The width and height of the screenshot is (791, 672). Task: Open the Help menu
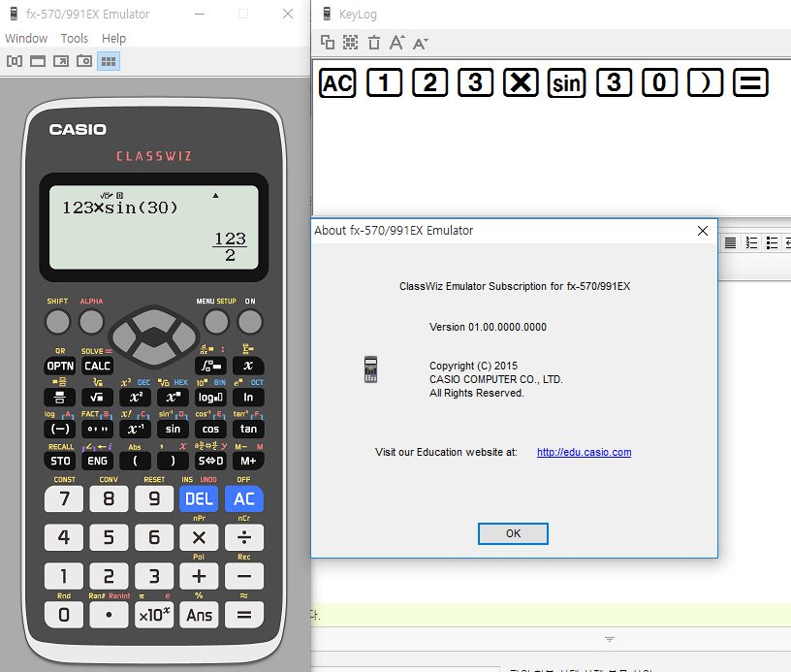coord(114,39)
